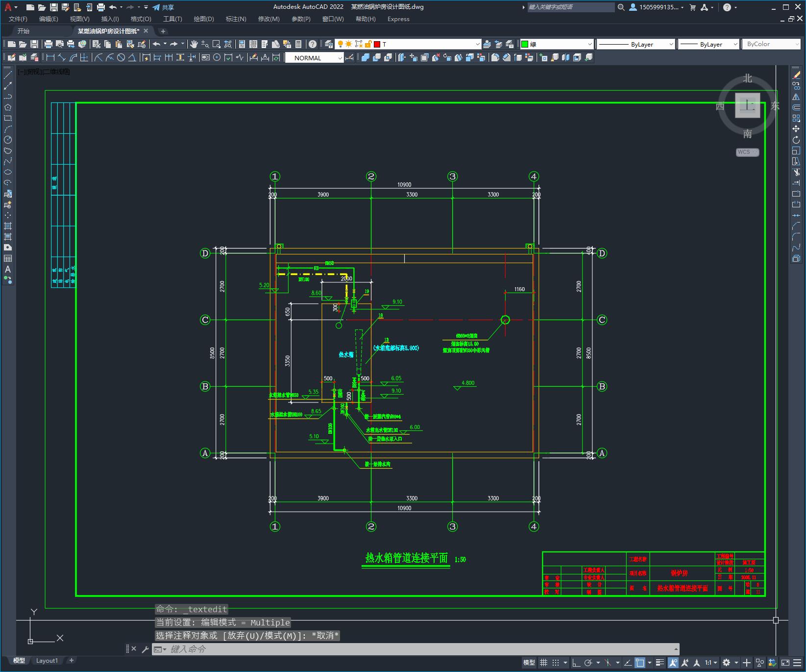
Task: Select the Erase tool in the Modify toolbar
Action: tap(796, 75)
